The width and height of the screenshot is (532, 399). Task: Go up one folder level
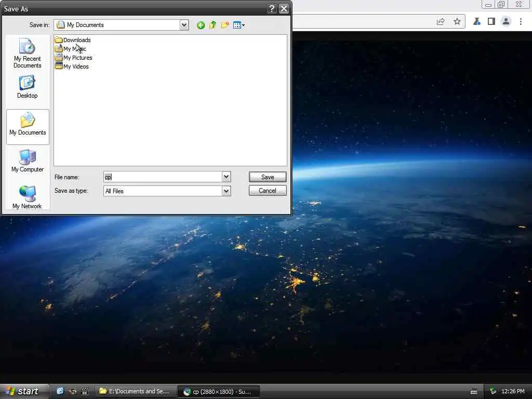click(212, 25)
